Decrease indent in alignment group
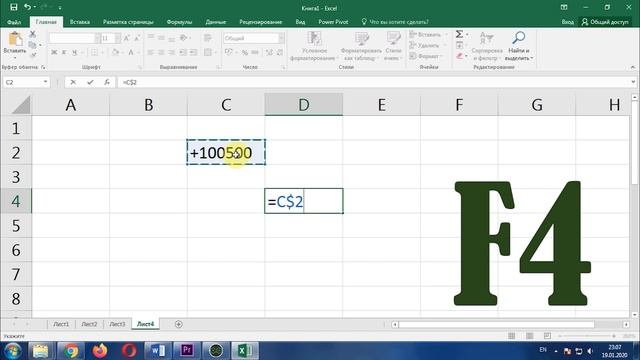The width and height of the screenshot is (640, 360). tap(183, 52)
